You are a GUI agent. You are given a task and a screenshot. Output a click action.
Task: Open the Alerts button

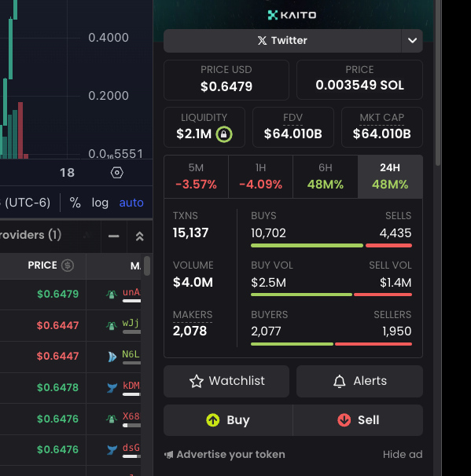click(x=359, y=381)
